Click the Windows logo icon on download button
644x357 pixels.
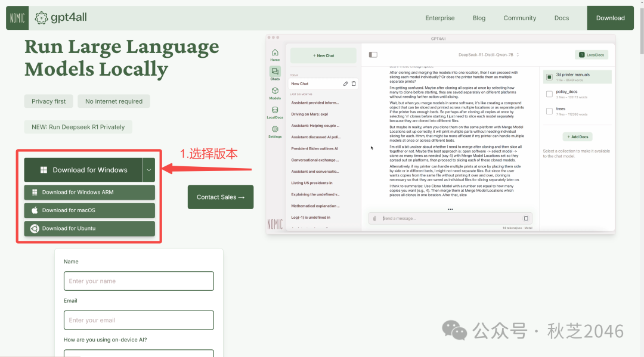44,170
